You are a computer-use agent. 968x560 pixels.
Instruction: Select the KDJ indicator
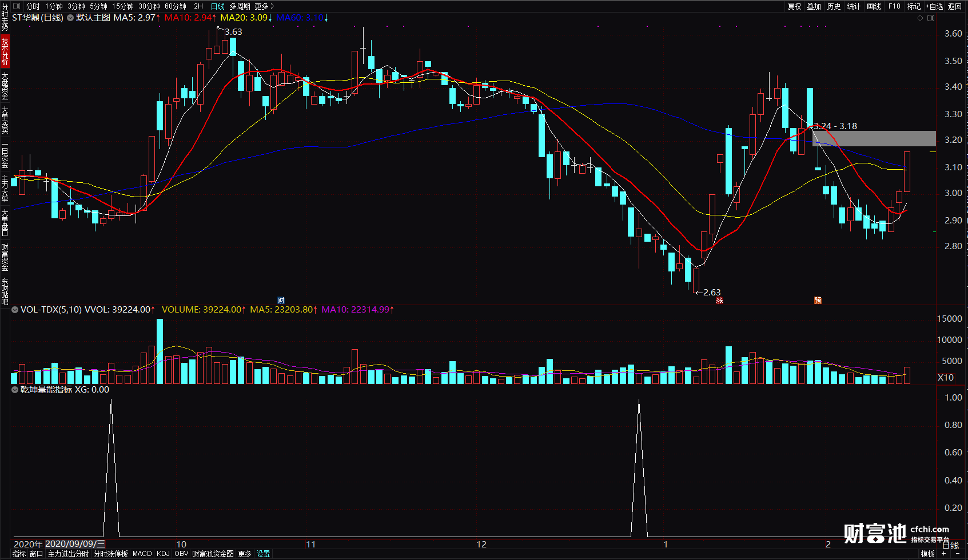point(163,554)
